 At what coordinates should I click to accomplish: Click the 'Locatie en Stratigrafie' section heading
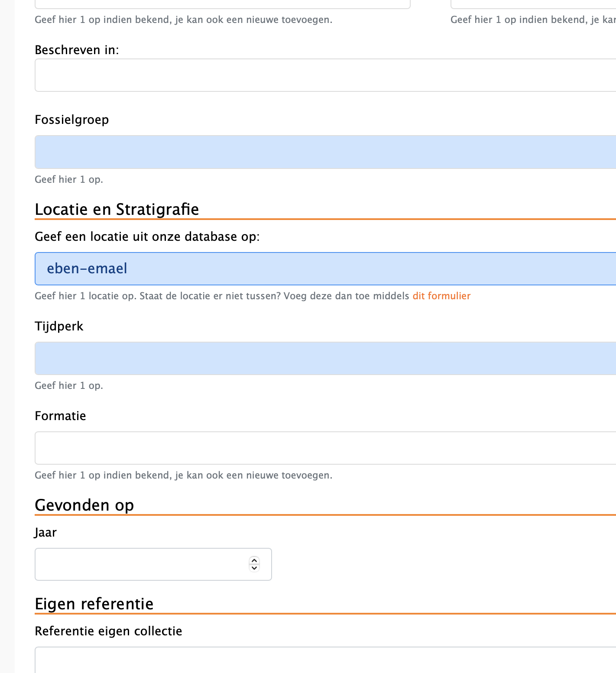coord(117,209)
